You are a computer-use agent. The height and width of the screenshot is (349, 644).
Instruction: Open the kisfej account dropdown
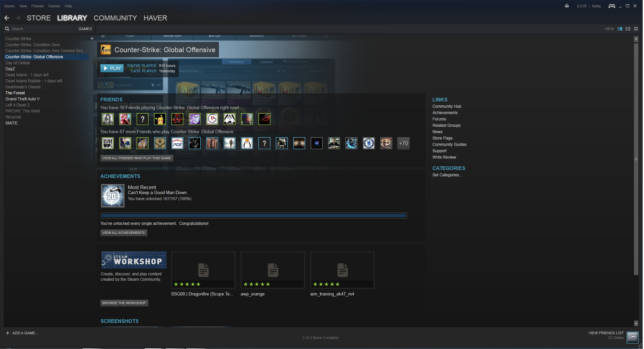point(596,6)
